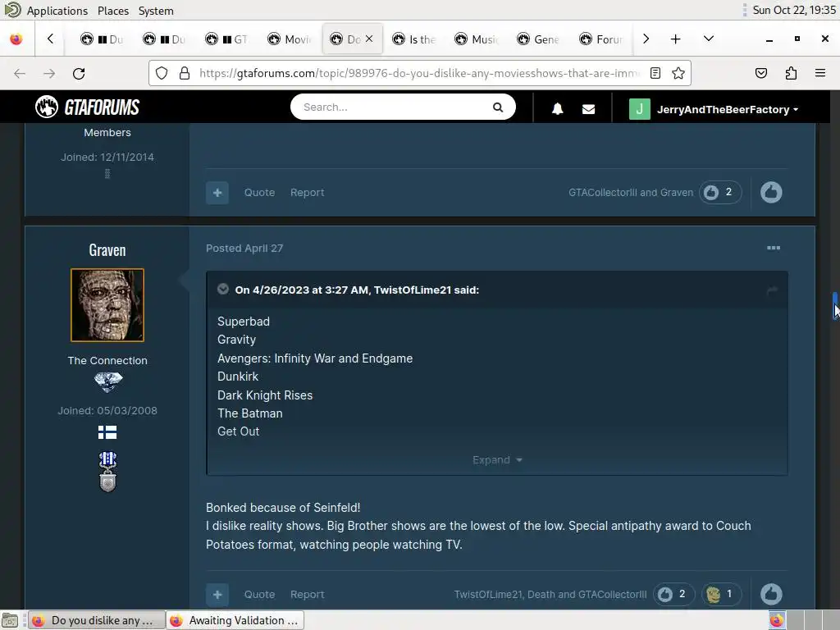The image size is (840, 630).
Task: Click the multiquote plus on upper post
Action: (217, 192)
